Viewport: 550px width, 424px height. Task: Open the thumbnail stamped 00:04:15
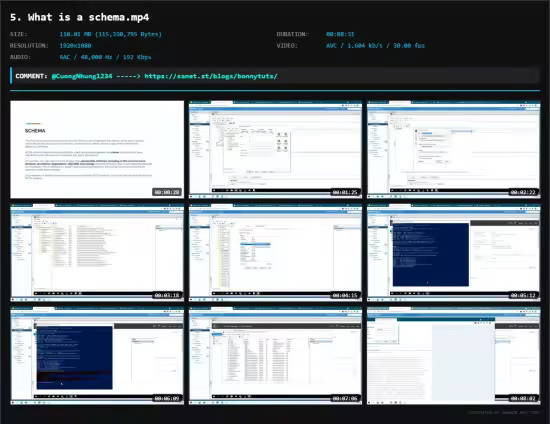tap(275, 253)
